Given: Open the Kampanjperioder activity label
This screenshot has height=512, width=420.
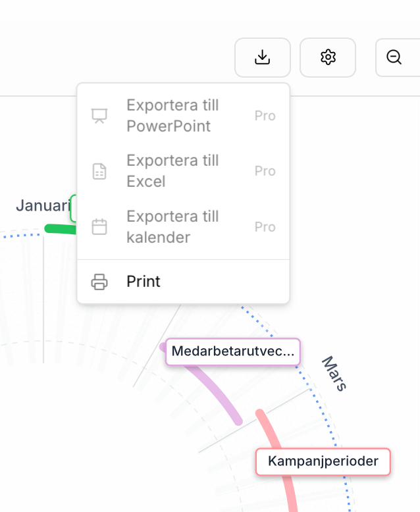Looking at the screenshot, I should click(323, 461).
